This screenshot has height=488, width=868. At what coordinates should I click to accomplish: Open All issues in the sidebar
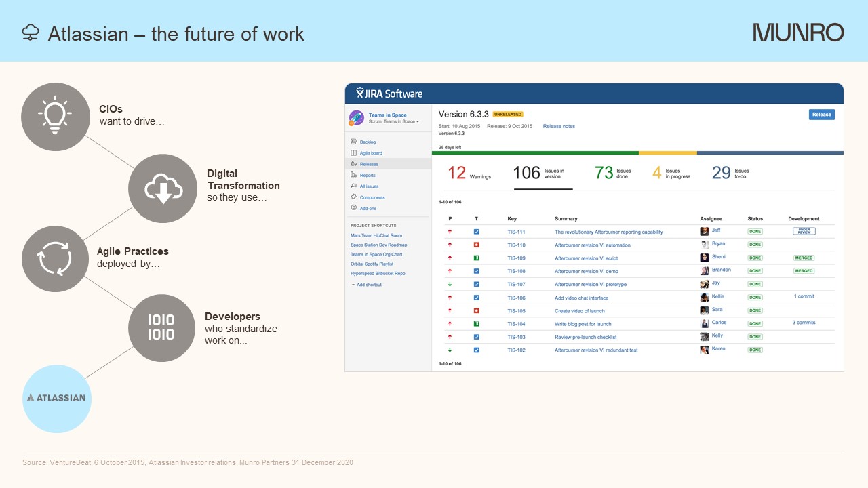tap(369, 186)
